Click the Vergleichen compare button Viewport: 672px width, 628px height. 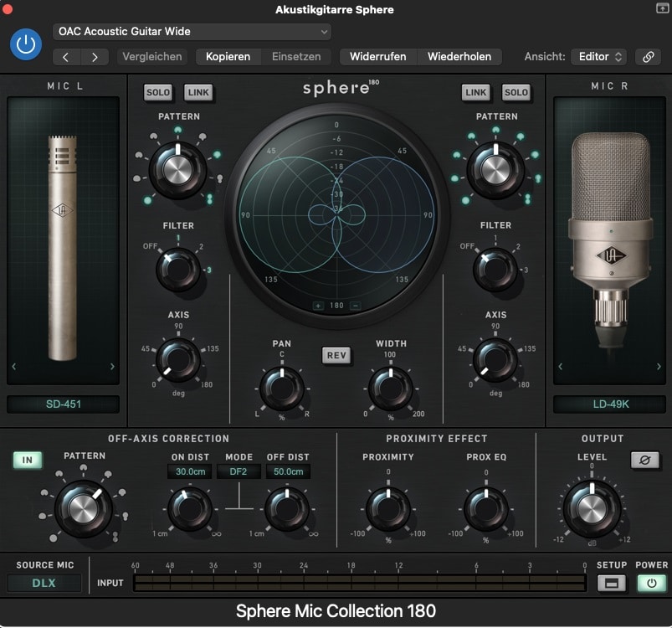click(x=152, y=57)
